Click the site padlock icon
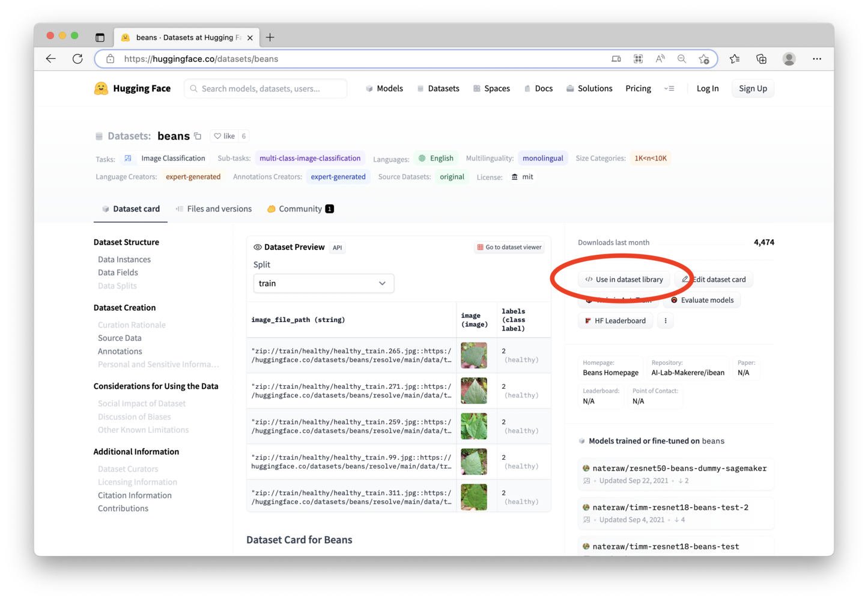Viewport: 868px width, 601px height. coord(110,59)
